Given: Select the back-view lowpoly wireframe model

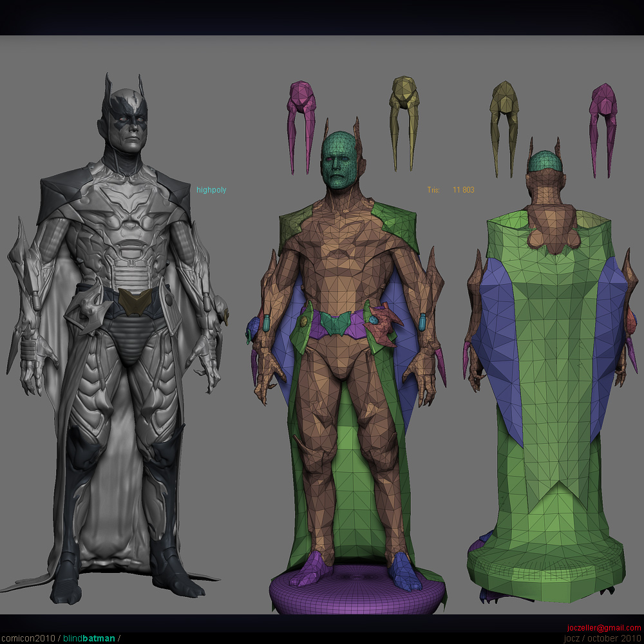Looking at the screenshot, I should tap(551, 370).
